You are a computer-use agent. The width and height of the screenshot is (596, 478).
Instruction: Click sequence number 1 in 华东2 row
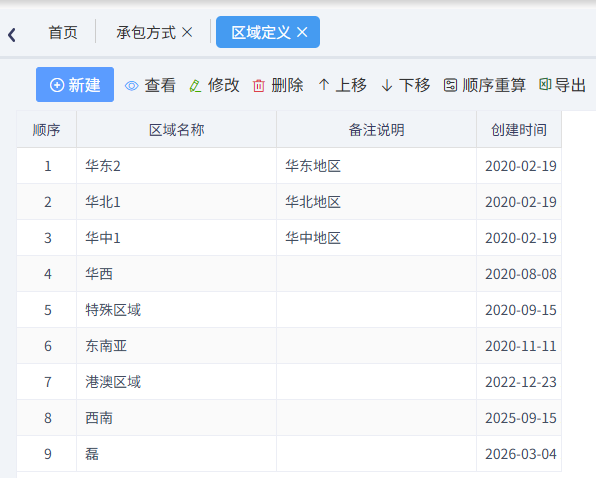coord(48,166)
